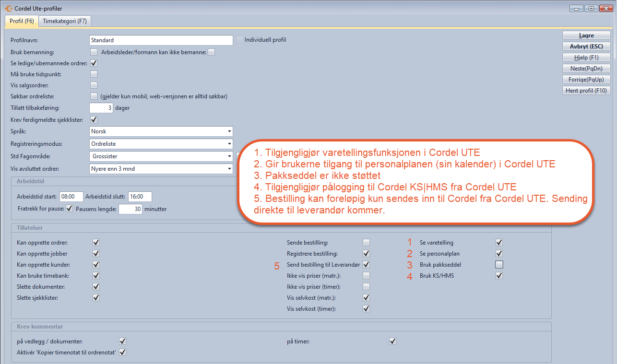Click the Arbeidstid start field
Viewport: 617px width, 364px height.
pos(71,196)
